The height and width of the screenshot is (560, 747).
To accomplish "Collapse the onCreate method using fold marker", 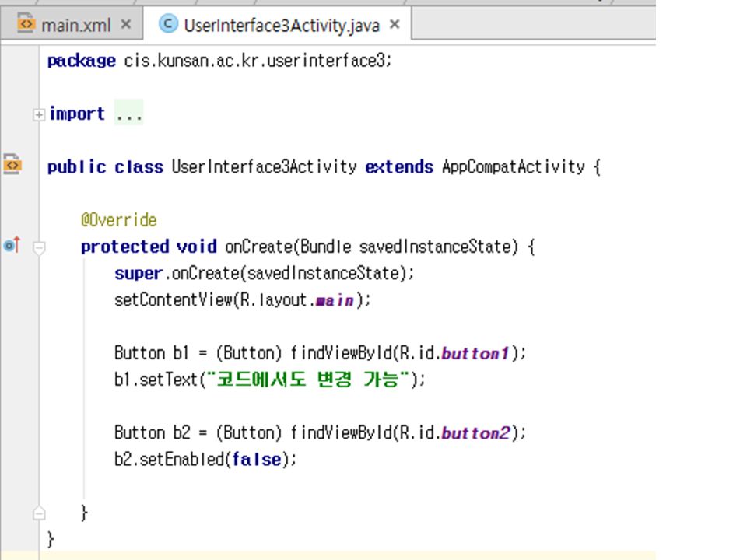I will click(x=38, y=247).
